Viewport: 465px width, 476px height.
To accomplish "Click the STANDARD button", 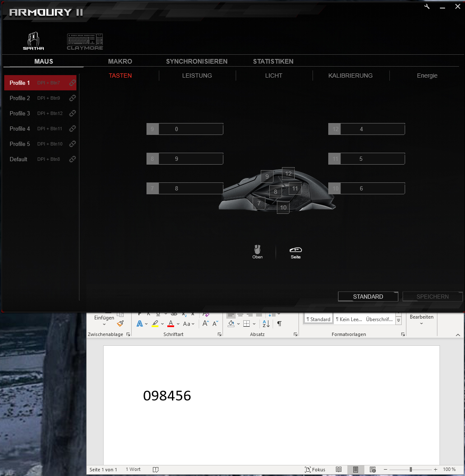I will [x=368, y=297].
